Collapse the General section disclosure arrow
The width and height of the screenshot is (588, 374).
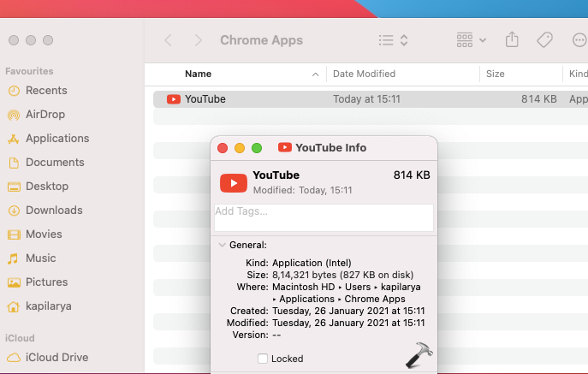tap(222, 245)
